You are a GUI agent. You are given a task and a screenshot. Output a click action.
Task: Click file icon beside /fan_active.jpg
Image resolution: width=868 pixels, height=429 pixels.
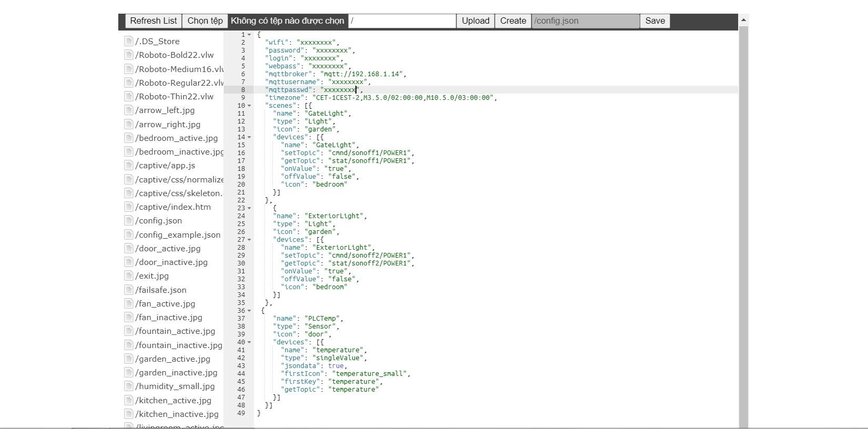click(x=129, y=303)
